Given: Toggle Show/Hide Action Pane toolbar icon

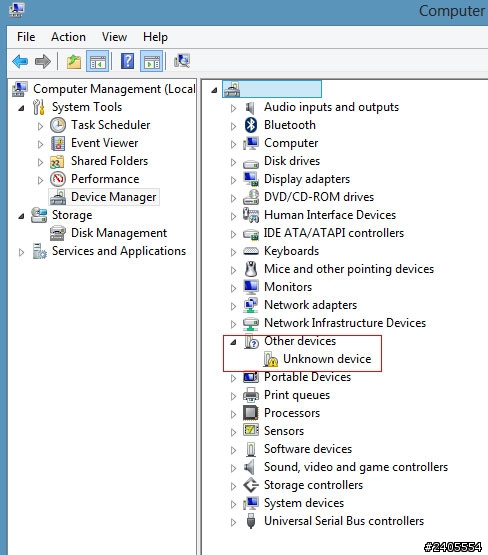Looking at the screenshot, I should click(x=151, y=62).
